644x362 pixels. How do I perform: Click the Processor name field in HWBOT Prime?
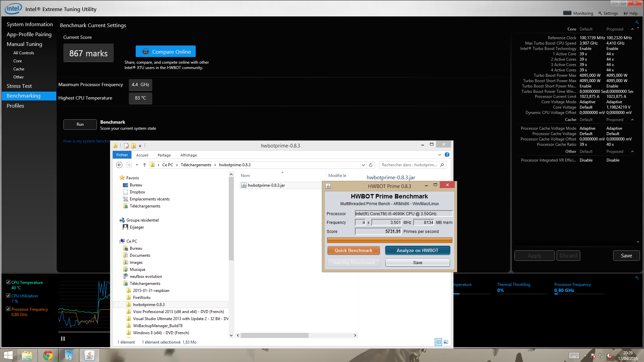point(404,214)
